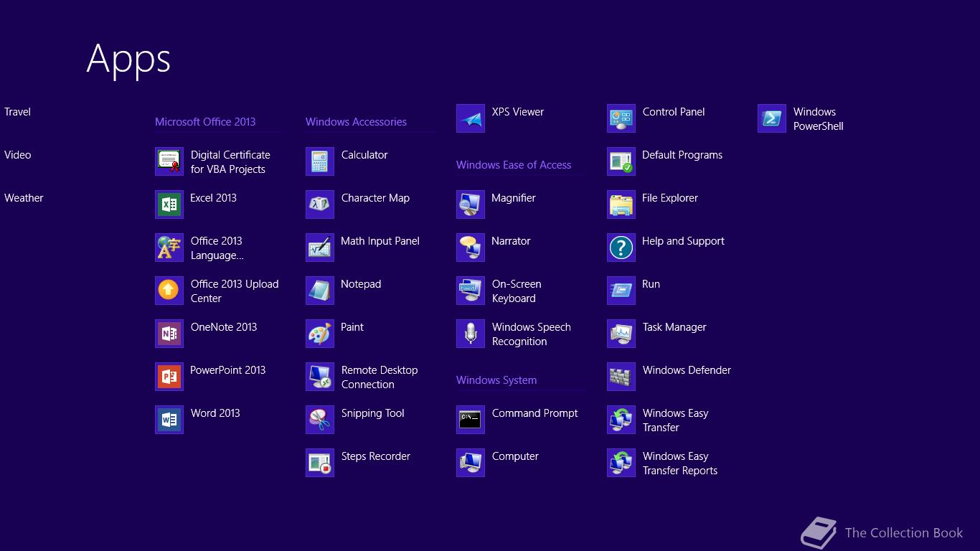The width and height of the screenshot is (980, 551).
Task: Launch Excel 2013 via its green icon
Action: coord(169,204)
